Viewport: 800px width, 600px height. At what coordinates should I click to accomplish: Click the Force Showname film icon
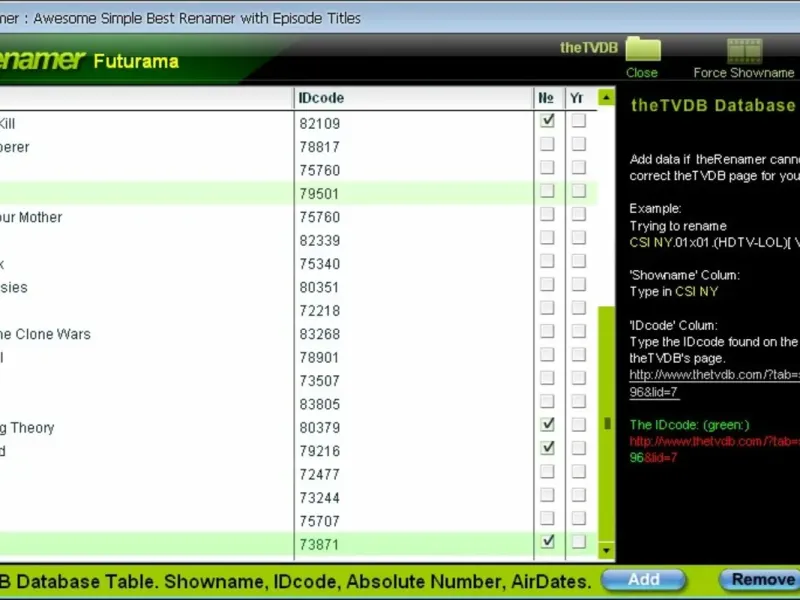click(744, 51)
